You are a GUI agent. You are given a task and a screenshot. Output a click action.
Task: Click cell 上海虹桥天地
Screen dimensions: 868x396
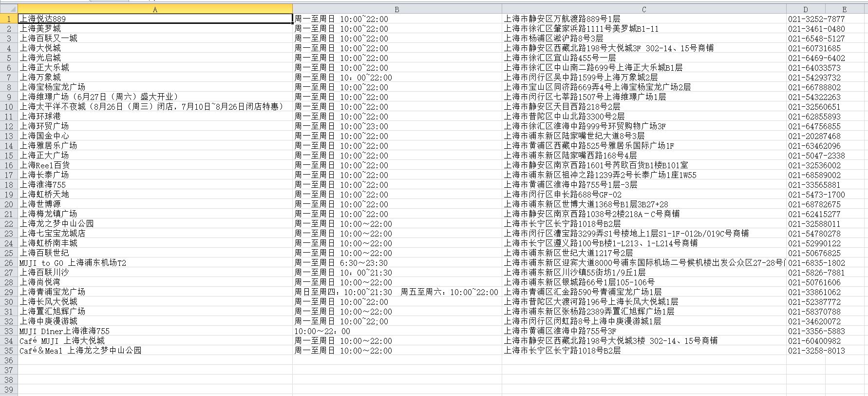tap(155, 195)
